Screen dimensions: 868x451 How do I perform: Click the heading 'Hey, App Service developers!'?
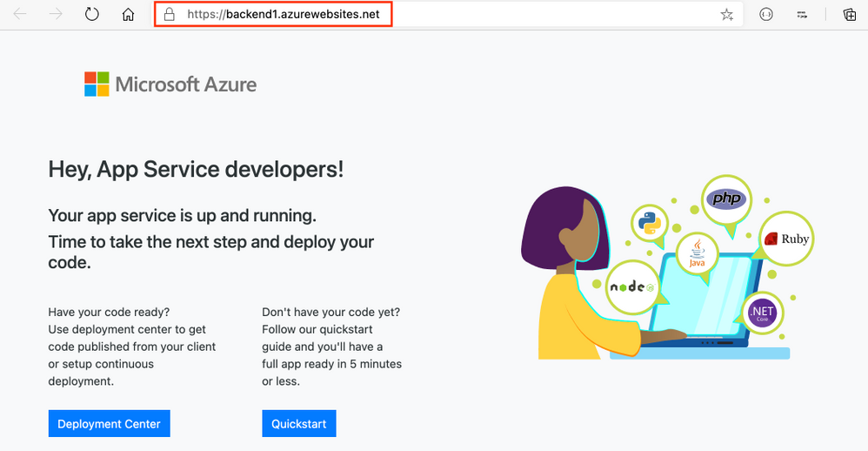pos(196,170)
